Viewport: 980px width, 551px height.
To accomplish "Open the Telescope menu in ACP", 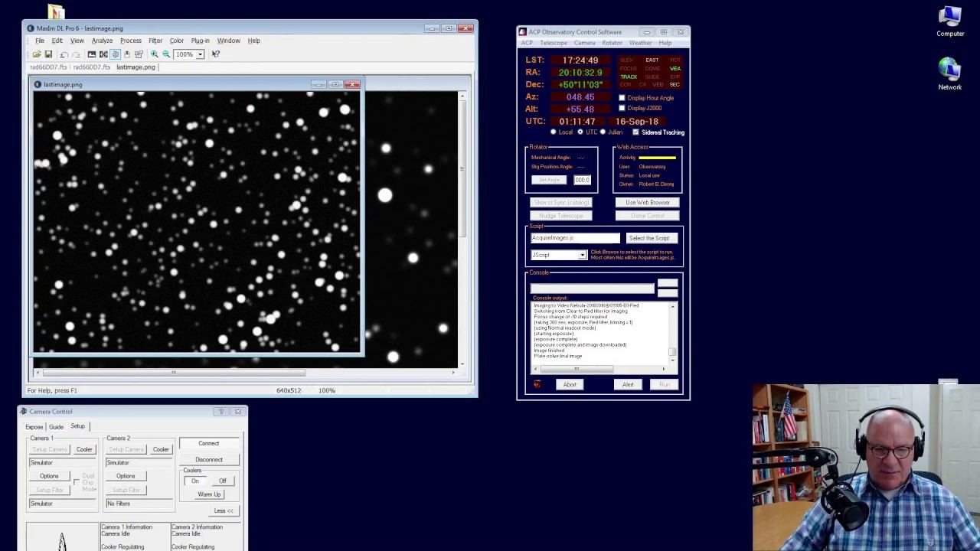I will pos(554,43).
